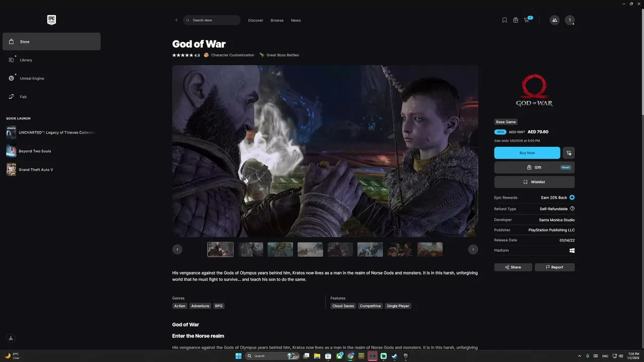This screenshot has height=362, width=644.
Task: Show next screenshot thumbnails arrow
Action: pos(473,249)
